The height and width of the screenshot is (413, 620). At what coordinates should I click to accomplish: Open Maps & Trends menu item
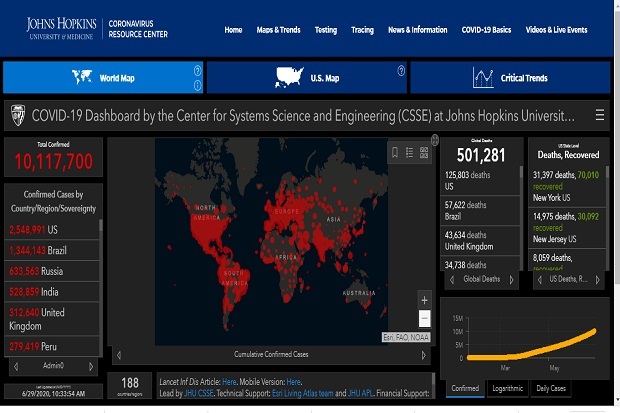click(x=278, y=30)
